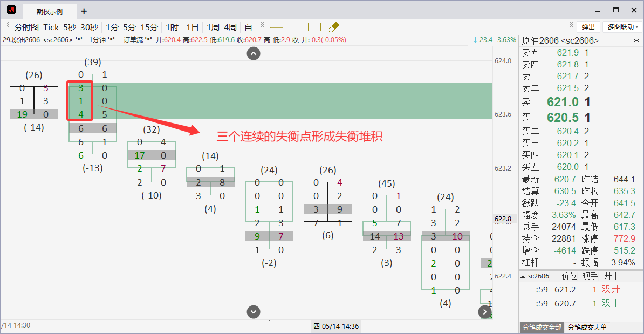Viewport: 644px width, 334px height.
Task: Select the 15分 timeframe button
Action: coord(149,27)
